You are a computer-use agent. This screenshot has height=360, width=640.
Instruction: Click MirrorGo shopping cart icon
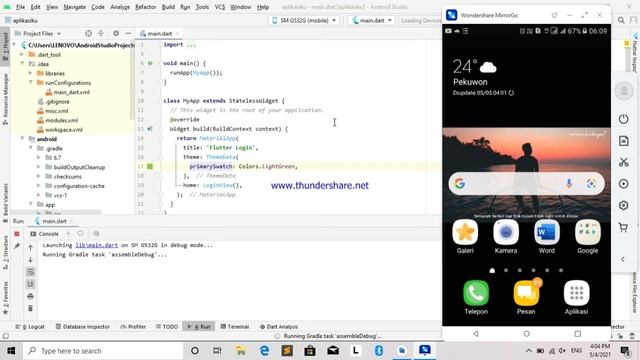pos(623,227)
